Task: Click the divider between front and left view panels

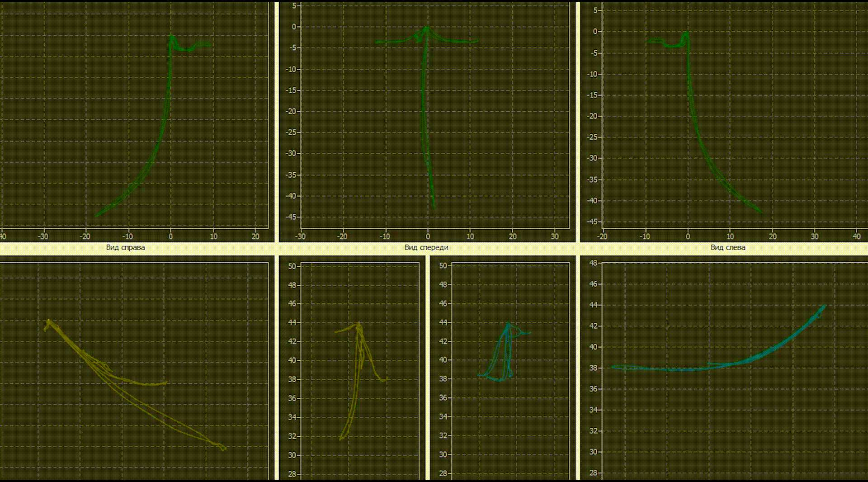Action: [x=577, y=122]
